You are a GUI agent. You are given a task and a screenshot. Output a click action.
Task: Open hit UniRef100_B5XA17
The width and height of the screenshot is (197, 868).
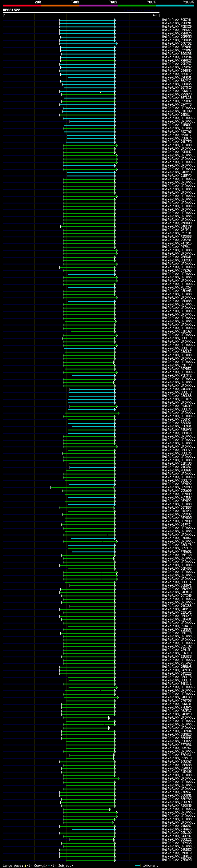pos(176,135)
